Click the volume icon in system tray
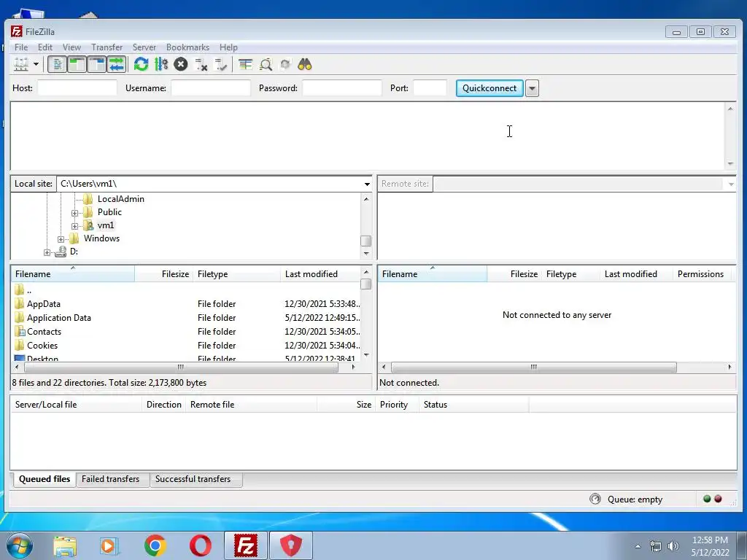Image resolution: width=747 pixels, height=560 pixels. pyautogui.click(x=673, y=547)
